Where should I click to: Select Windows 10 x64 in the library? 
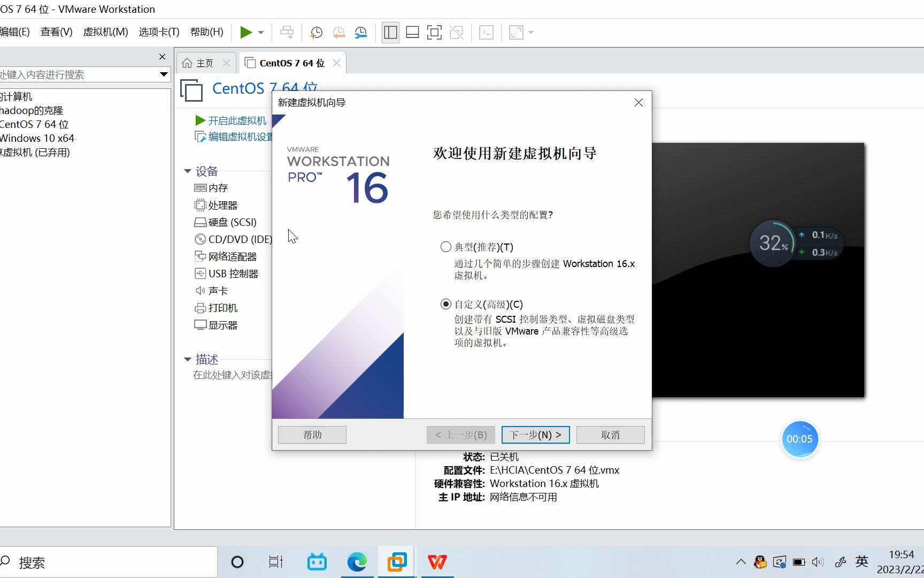tap(37, 139)
